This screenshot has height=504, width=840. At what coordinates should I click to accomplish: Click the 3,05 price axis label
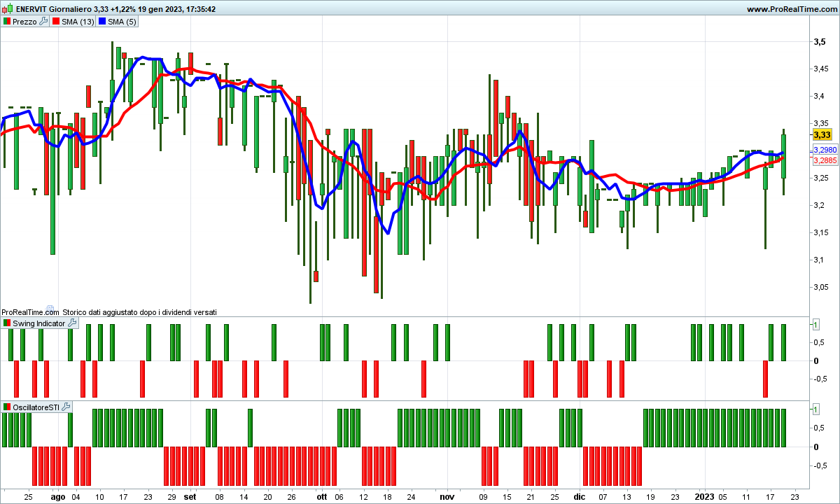(x=821, y=287)
